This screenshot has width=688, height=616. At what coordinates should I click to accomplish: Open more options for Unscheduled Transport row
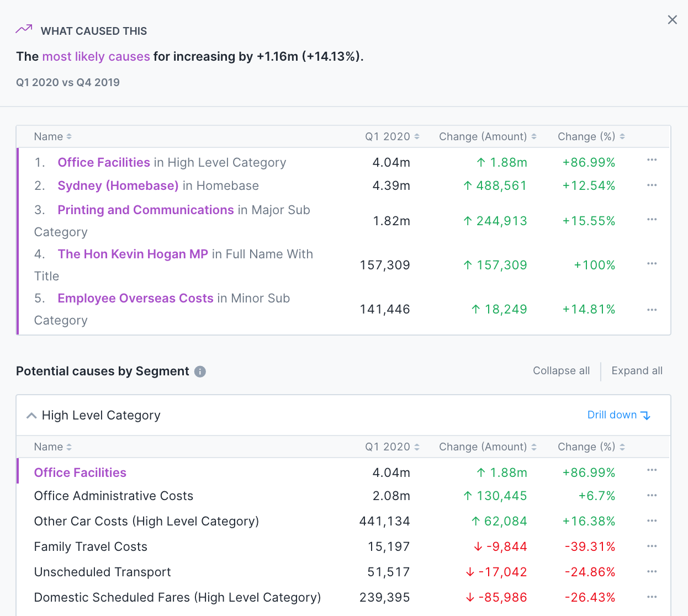click(x=652, y=572)
